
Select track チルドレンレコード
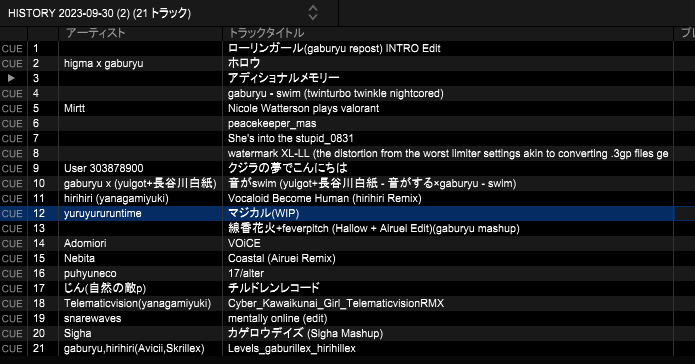tap(273, 288)
